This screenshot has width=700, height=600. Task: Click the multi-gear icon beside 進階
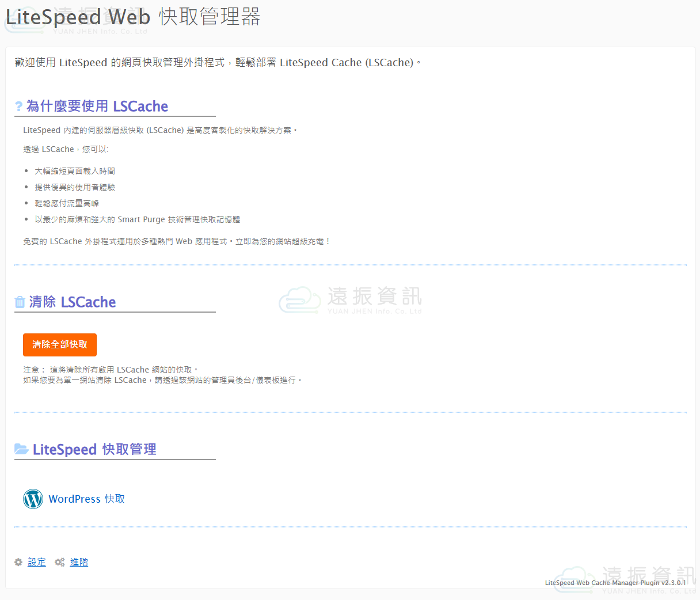point(60,562)
